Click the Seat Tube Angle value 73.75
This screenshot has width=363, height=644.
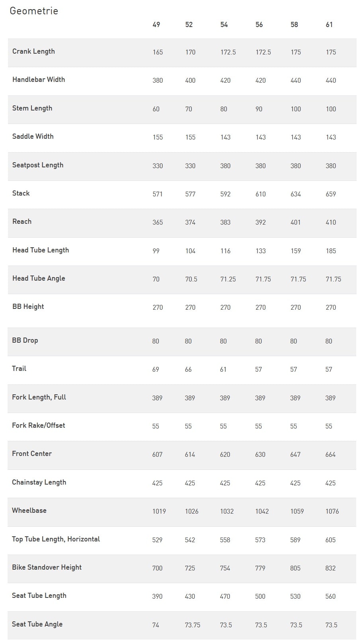point(193,625)
